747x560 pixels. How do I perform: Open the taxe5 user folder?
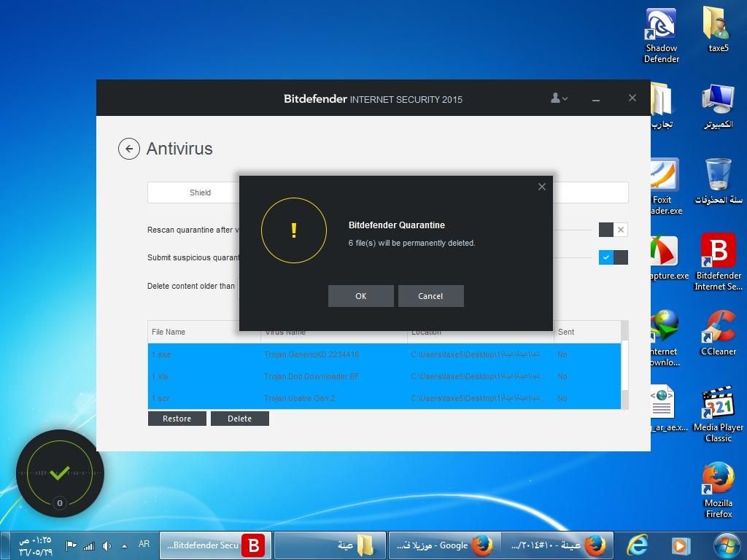coord(718,29)
